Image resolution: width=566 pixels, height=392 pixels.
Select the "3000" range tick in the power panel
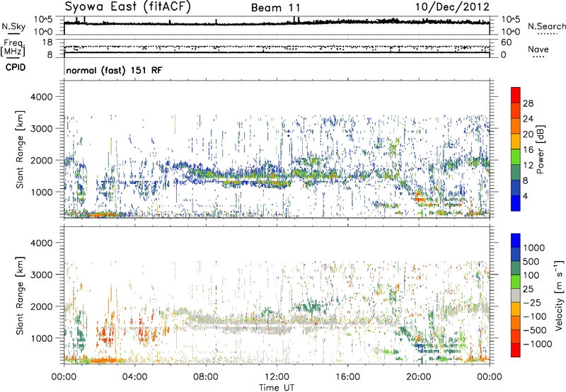(41, 129)
